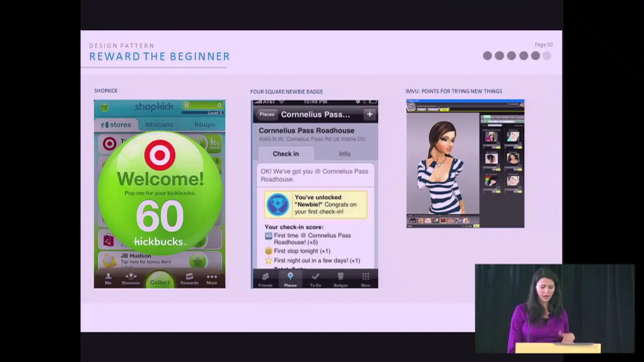Click the speaker video inset

(x=554, y=309)
